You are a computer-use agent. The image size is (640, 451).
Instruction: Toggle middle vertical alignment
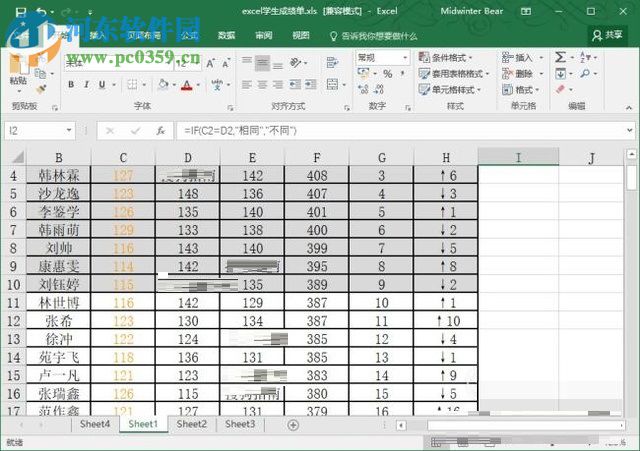(262, 63)
